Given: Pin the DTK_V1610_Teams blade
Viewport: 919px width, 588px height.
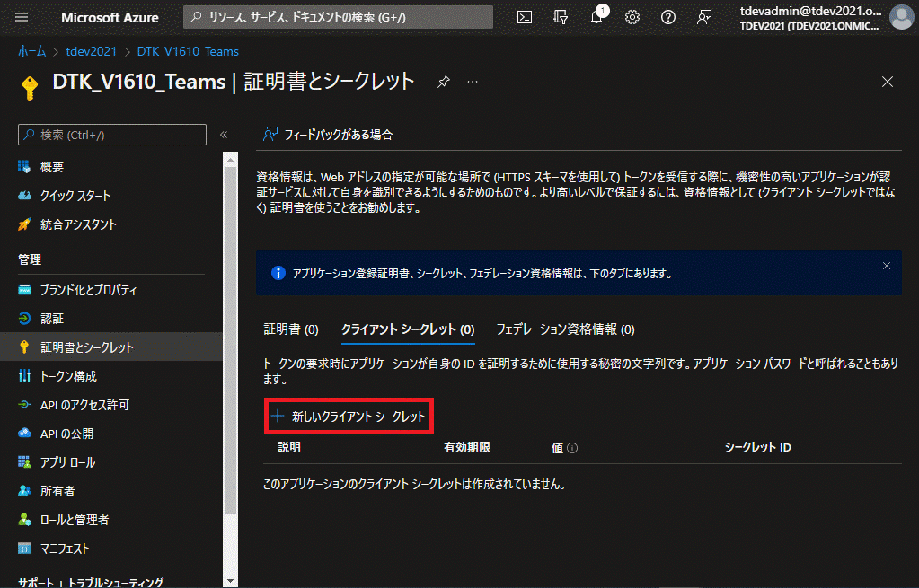Looking at the screenshot, I should 444,82.
